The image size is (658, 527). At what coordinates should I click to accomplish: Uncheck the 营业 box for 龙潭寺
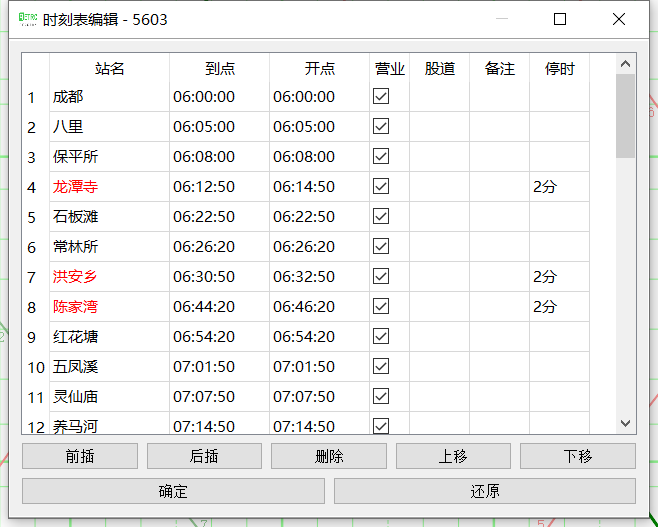tap(381, 186)
